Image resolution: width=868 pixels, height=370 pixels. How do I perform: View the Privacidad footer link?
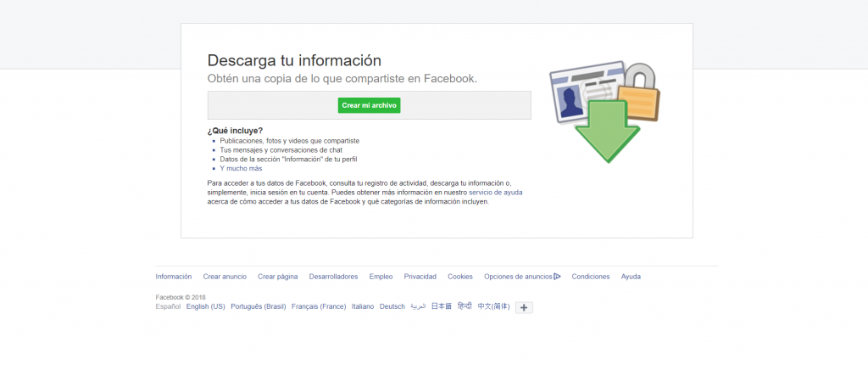(x=420, y=277)
